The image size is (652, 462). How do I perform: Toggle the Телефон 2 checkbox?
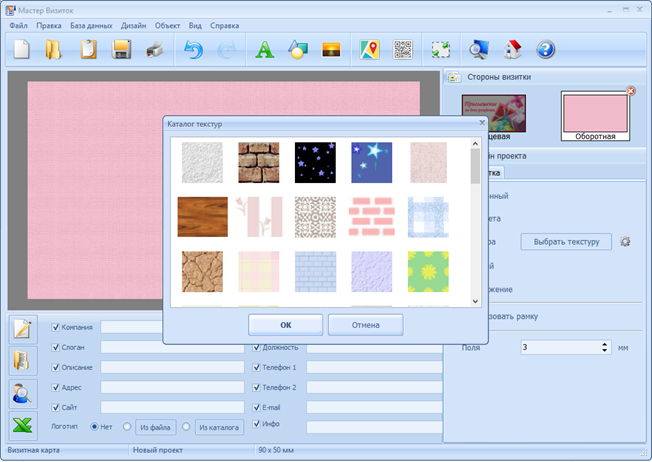pos(257,387)
